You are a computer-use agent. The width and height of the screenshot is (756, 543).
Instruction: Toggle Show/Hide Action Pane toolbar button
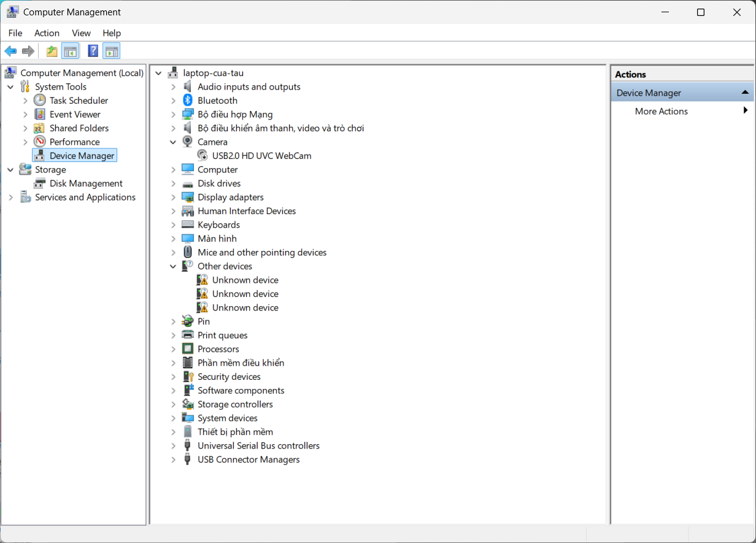111,51
